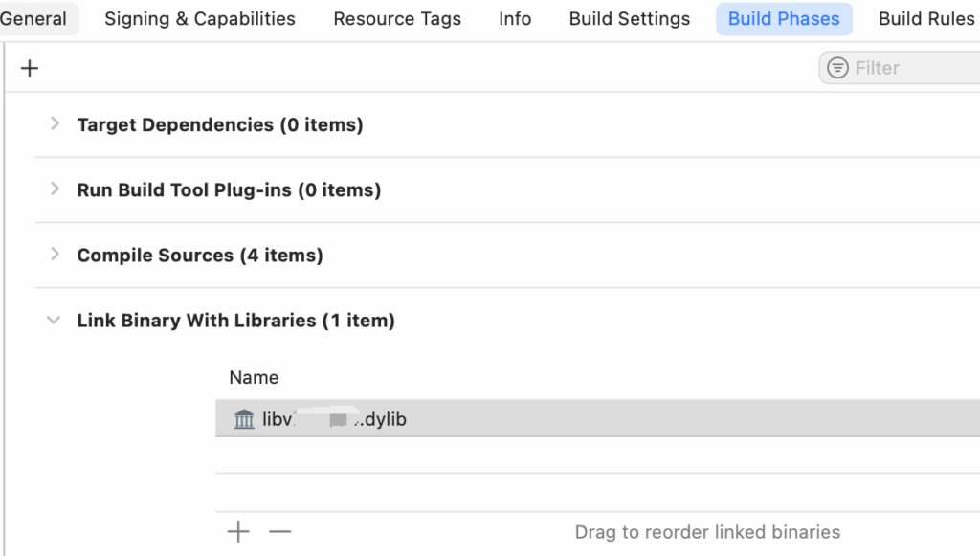Expand the Compile Sources section
The height and width of the screenshot is (556, 980).
pos(55,255)
